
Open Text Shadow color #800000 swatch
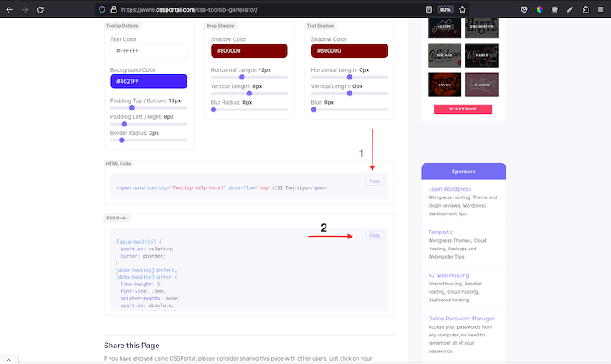click(x=349, y=51)
